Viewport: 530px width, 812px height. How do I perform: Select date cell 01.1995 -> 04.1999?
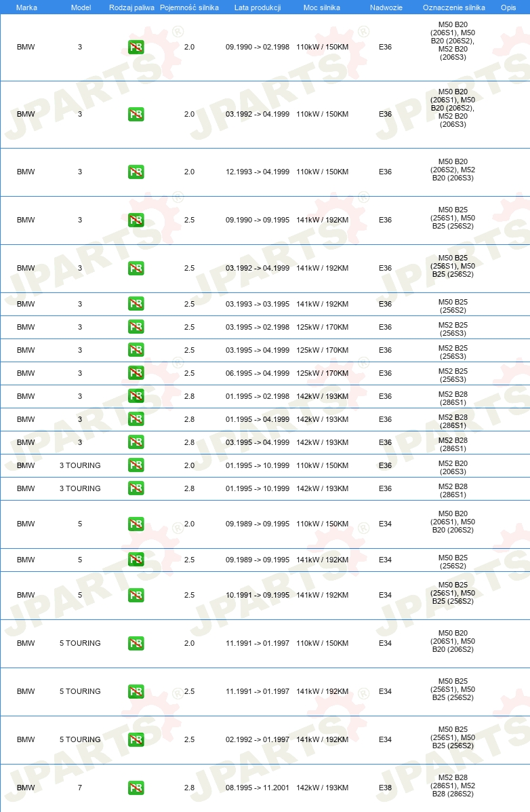tap(258, 419)
